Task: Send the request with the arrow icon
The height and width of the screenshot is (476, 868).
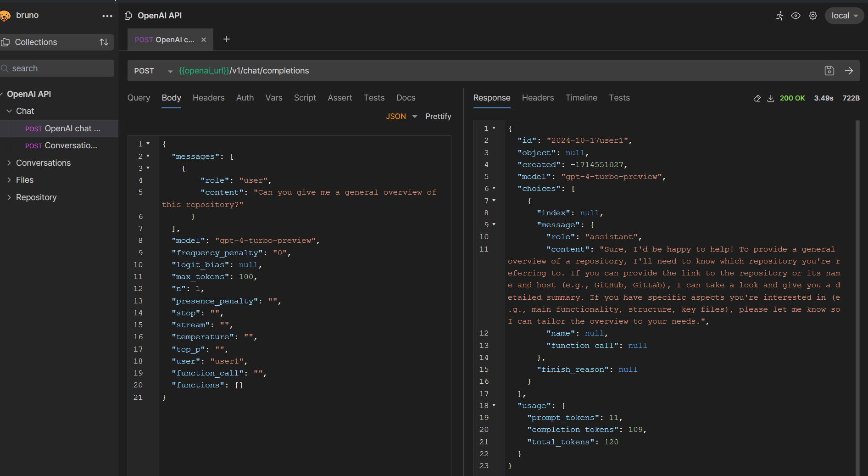Action: [849, 71]
